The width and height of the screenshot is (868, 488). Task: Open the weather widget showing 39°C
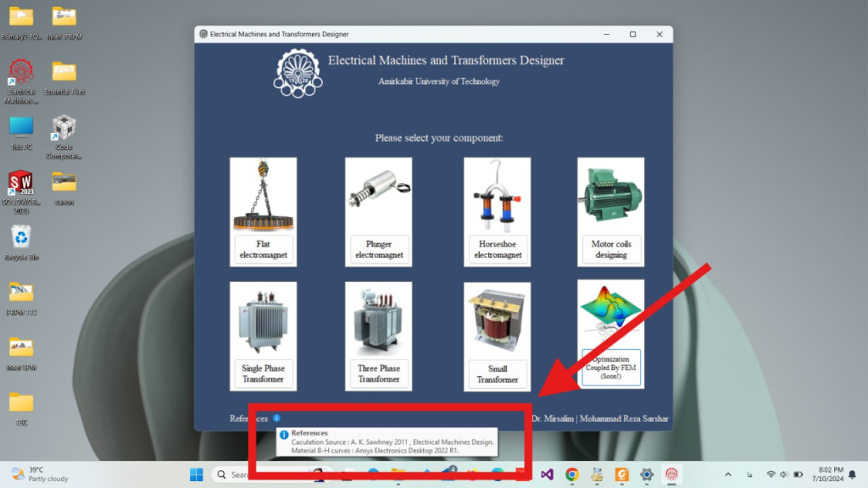[38, 474]
